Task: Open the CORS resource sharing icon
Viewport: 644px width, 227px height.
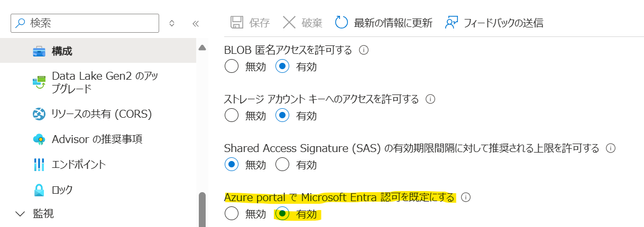Action: tap(39, 113)
